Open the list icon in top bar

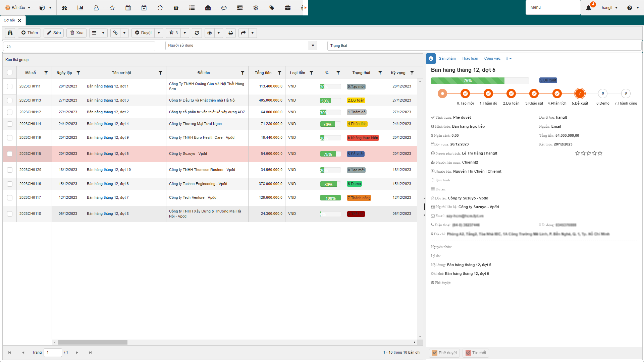coord(192,8)
